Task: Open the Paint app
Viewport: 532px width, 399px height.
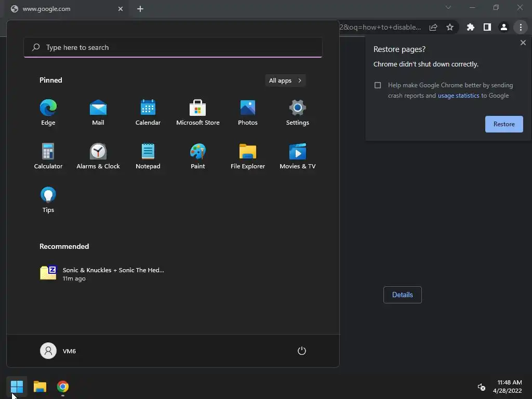Action: (x=198, y=156)
